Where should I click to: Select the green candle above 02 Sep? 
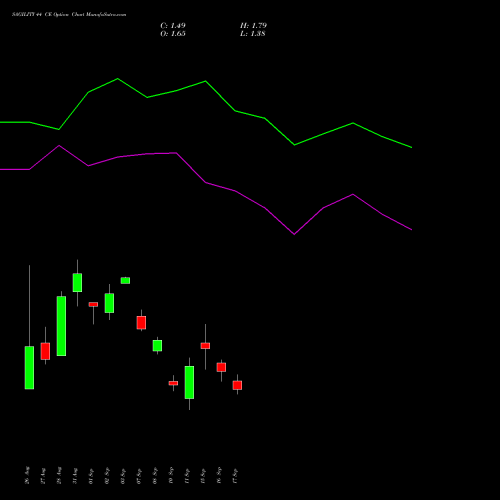[x=109, y=303]
